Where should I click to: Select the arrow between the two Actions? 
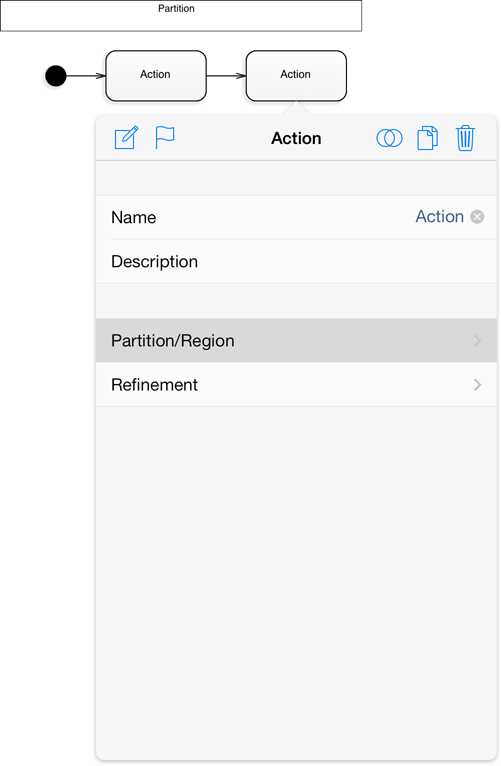pos(226,76)
